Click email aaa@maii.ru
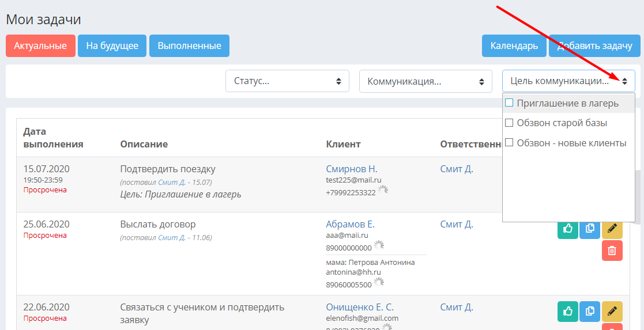Viewport: 644px width, 330px height. tap(347, 235)
